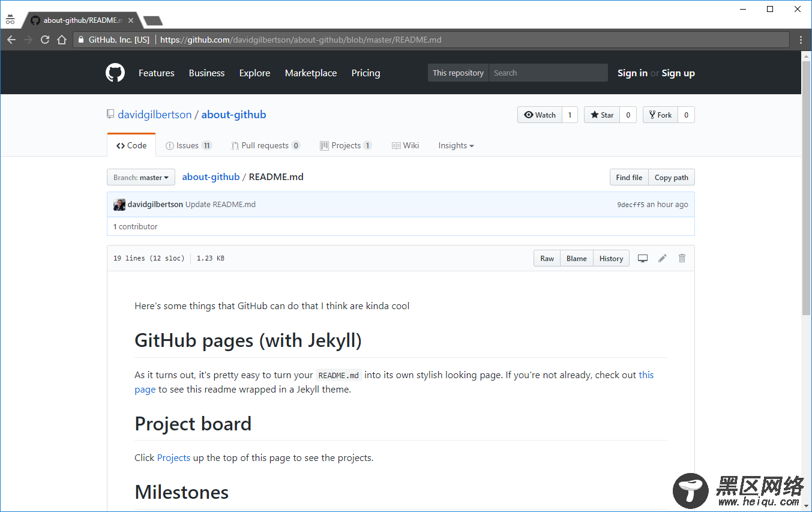Delete the file with the trash icon
The width and height of the screenshot is (812, 512).
tap(682, 258)
